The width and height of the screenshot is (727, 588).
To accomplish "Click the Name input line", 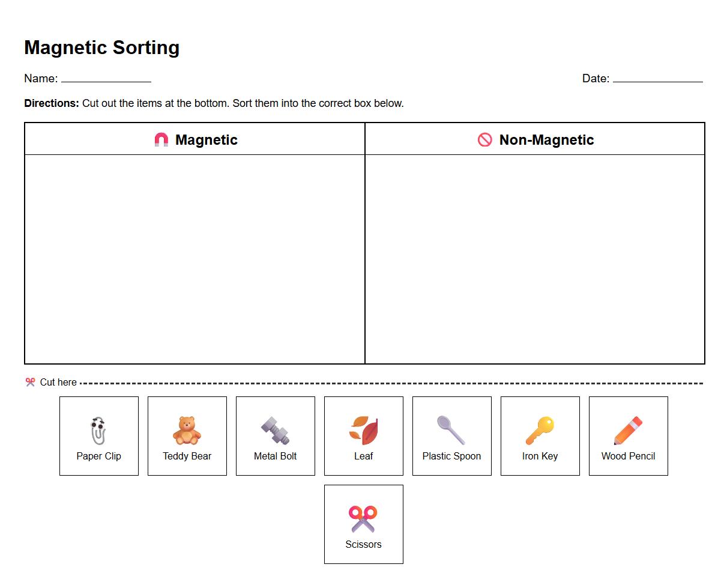I will [x=107, y=79].
